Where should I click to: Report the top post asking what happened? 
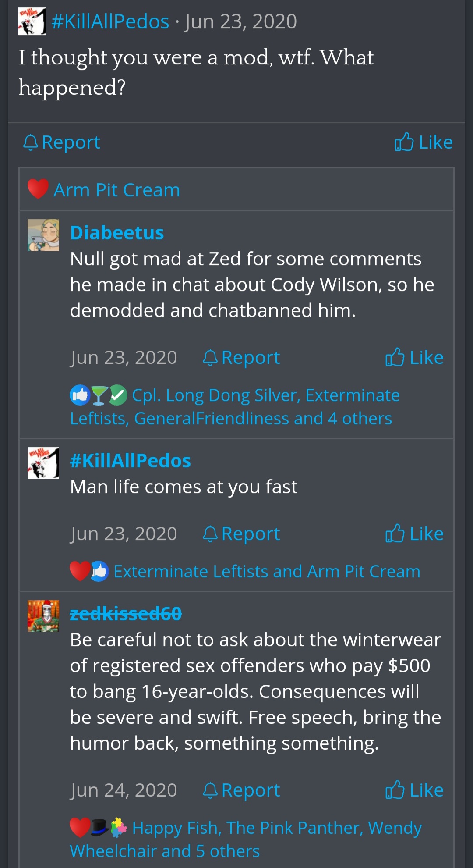(62, 142)
